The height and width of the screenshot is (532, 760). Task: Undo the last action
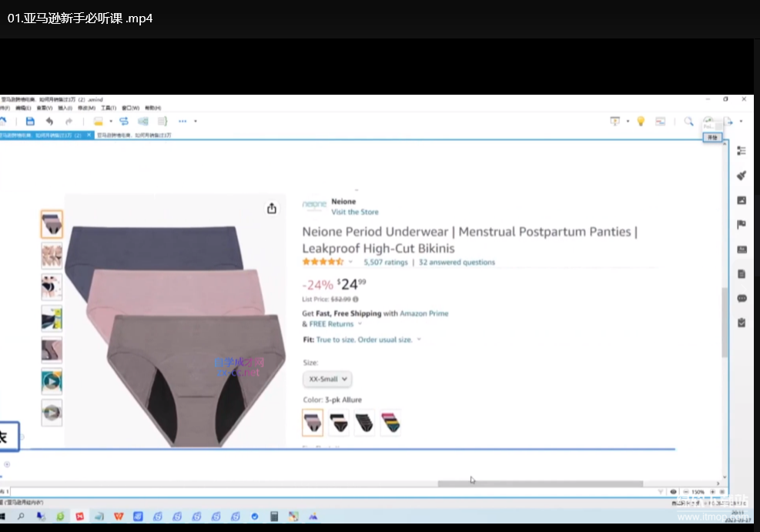(x=49, y=121)
